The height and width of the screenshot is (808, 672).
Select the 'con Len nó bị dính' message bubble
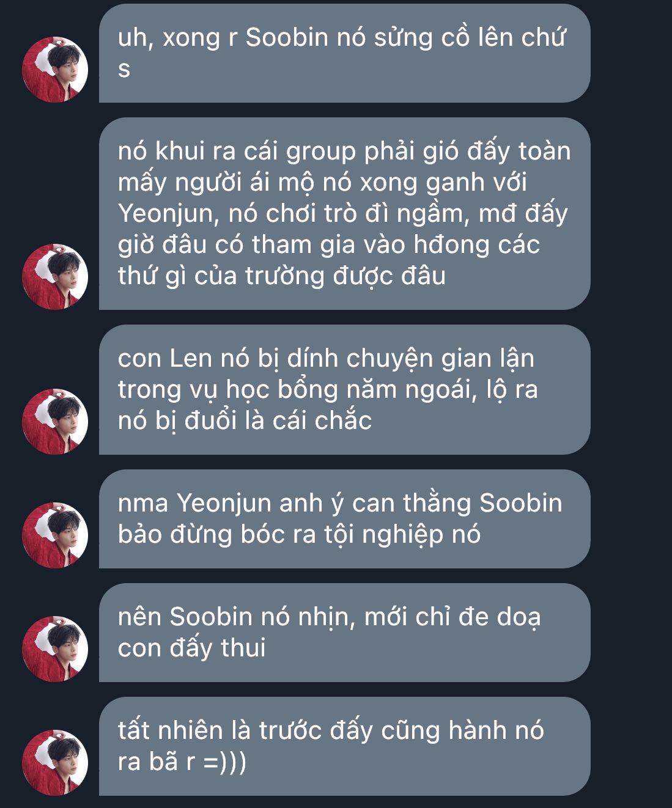coord(344,389)
